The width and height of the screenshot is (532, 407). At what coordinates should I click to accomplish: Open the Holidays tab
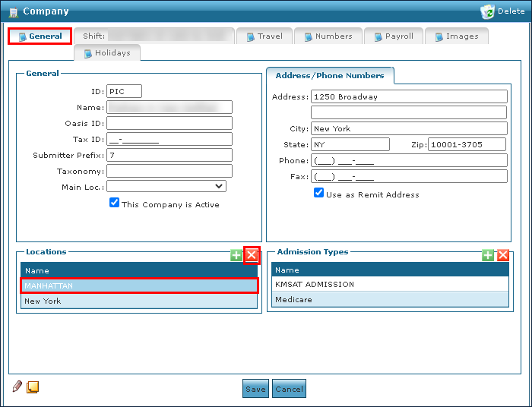tap(106, 53)
